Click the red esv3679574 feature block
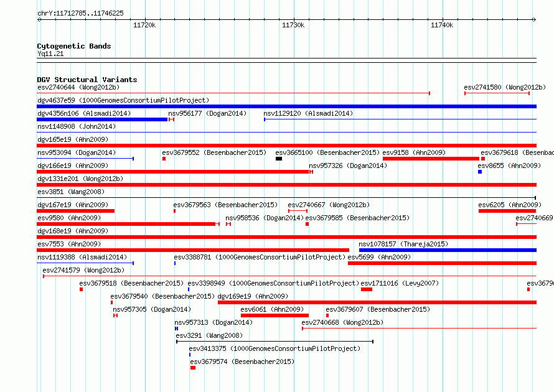Screen dimensions: 554x392 pyautogui.click(x=193, y=368)
